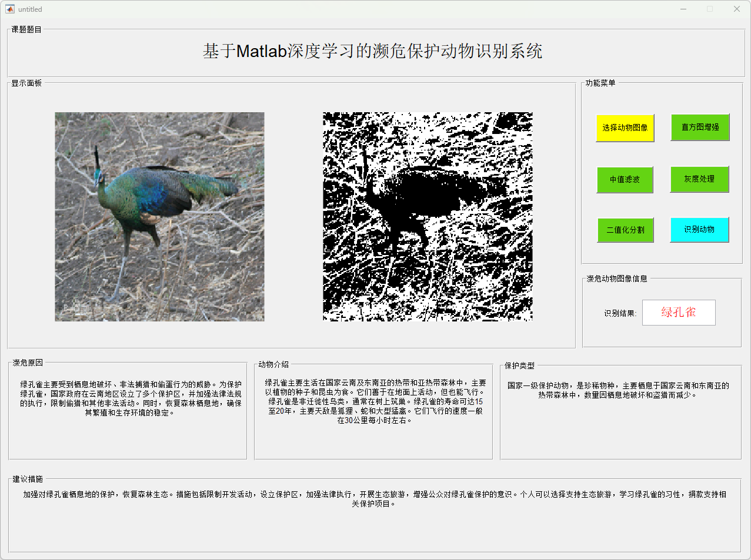
Task: Click the 识别结果: label
Action: tap(620, 313)
